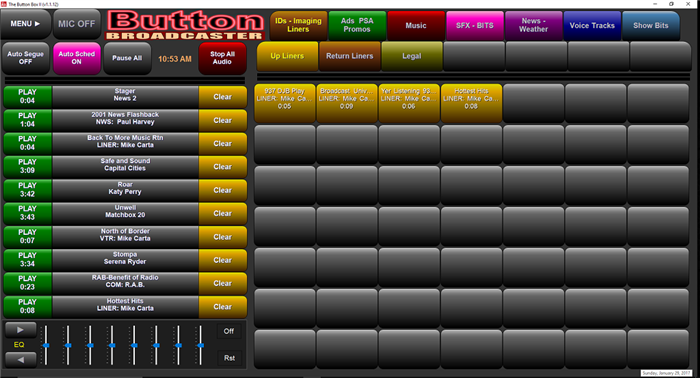Play the Roar by Katy Perry track
The width and height of the screenshot is (700, 378).
pos(27,190)
